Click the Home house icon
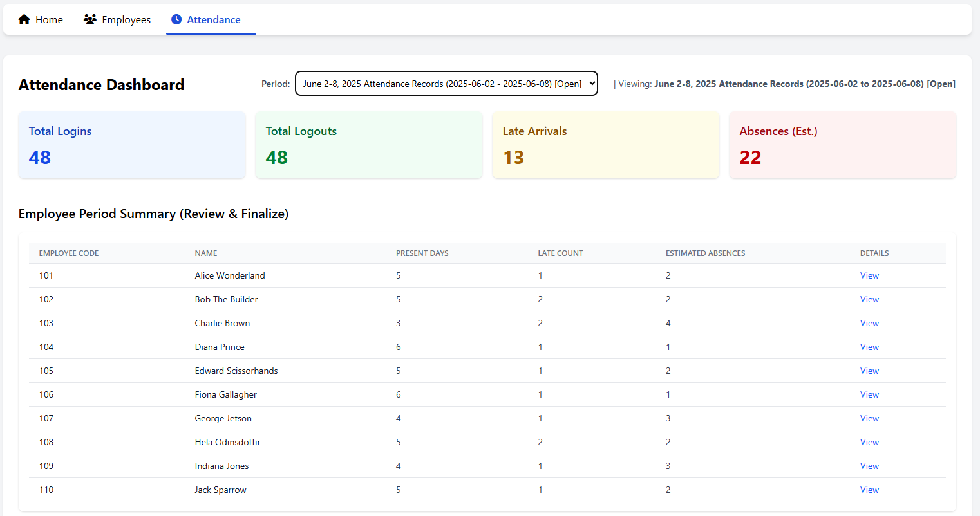980x516 pixels. [24, 19]
